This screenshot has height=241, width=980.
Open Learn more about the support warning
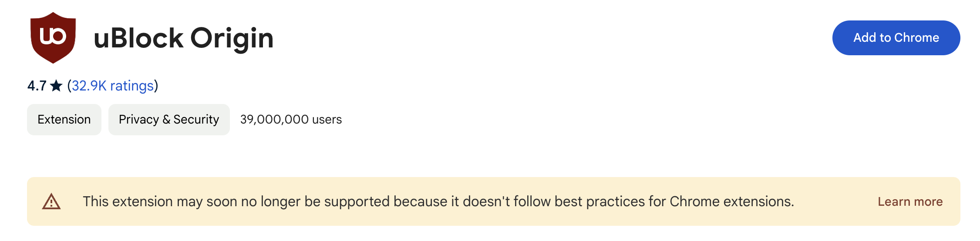click(910, 201)
